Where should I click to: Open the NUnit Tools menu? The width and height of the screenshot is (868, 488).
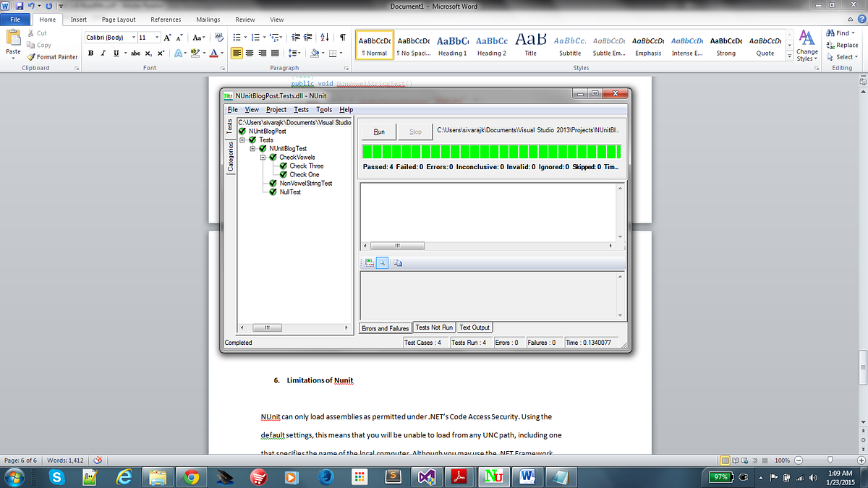pos(324,110)
